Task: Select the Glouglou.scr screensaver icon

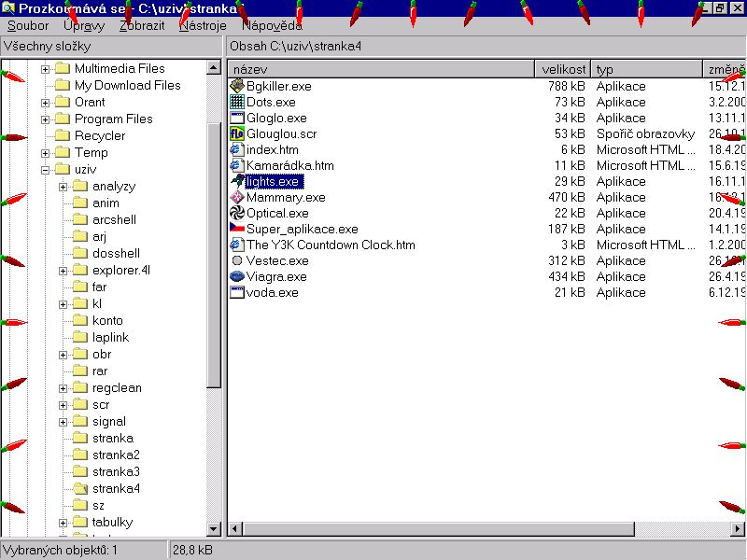Action: point(237,133)
